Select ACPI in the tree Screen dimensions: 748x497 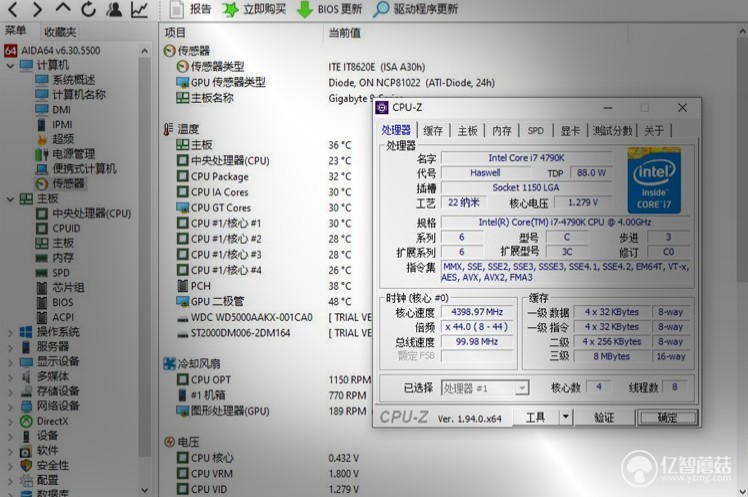tap(55, 317)
